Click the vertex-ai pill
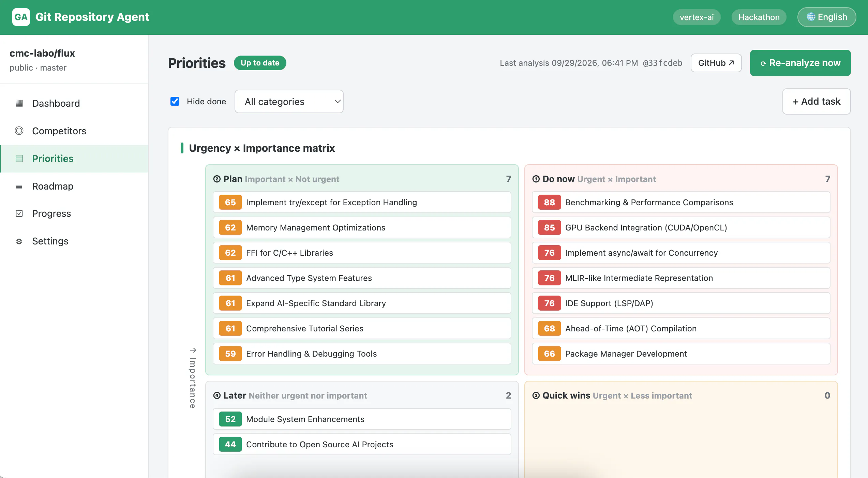 pos(697,17)
